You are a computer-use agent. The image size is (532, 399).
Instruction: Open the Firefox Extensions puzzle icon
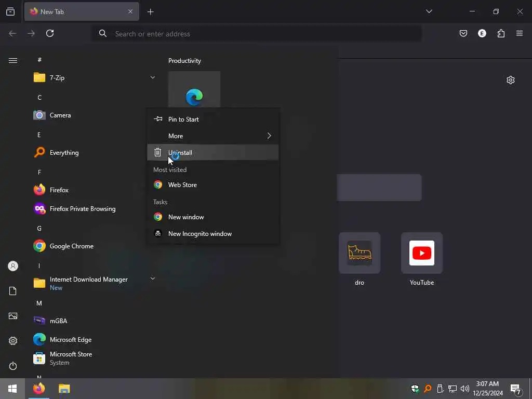(501, 33)
